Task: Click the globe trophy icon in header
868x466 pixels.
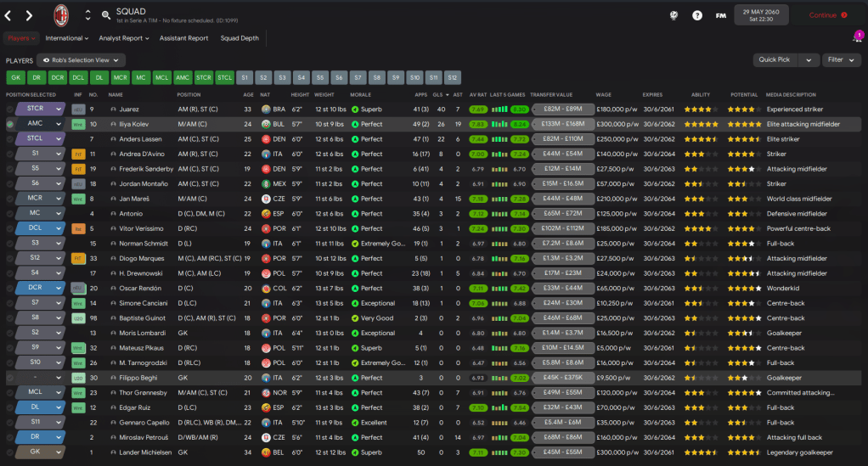Action: click(674, 15)
